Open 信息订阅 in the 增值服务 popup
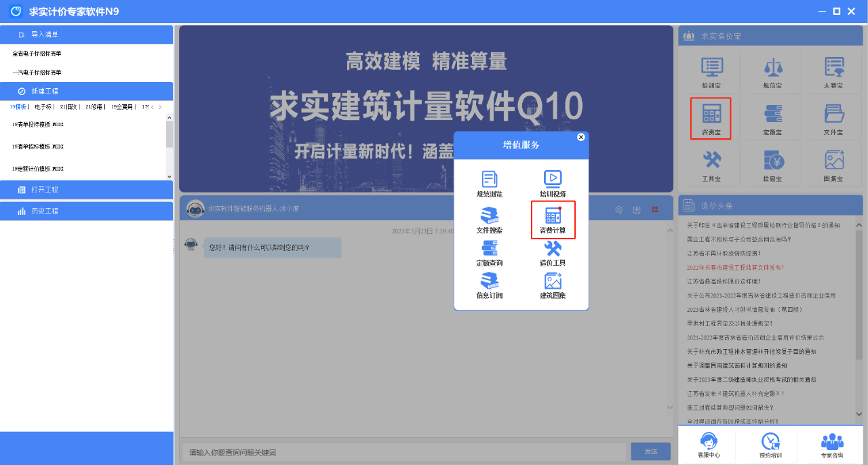 point(489,285)
